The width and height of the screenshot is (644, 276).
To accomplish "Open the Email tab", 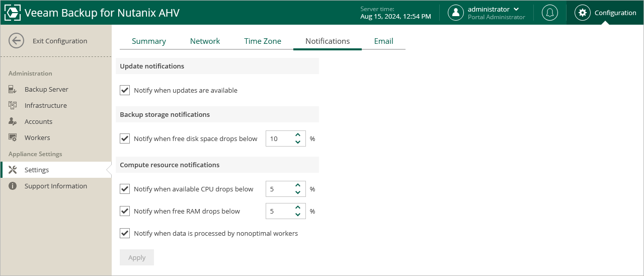I will [383, 41].
